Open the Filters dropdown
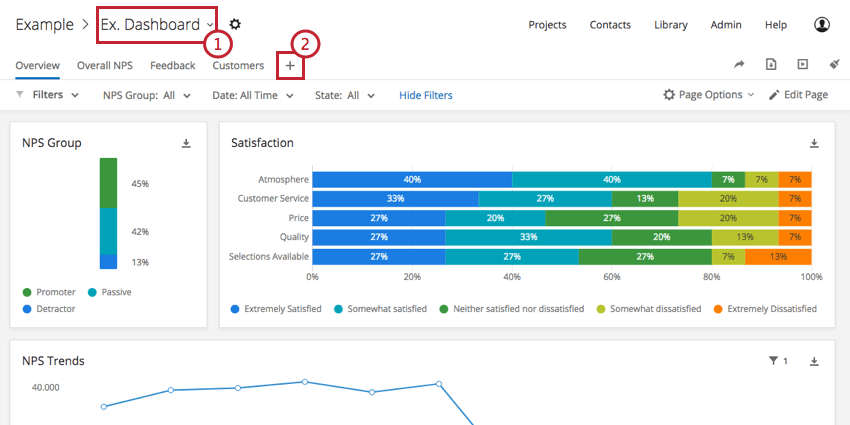The height and width of the screenshot is (425, 850). pos(56,95)
